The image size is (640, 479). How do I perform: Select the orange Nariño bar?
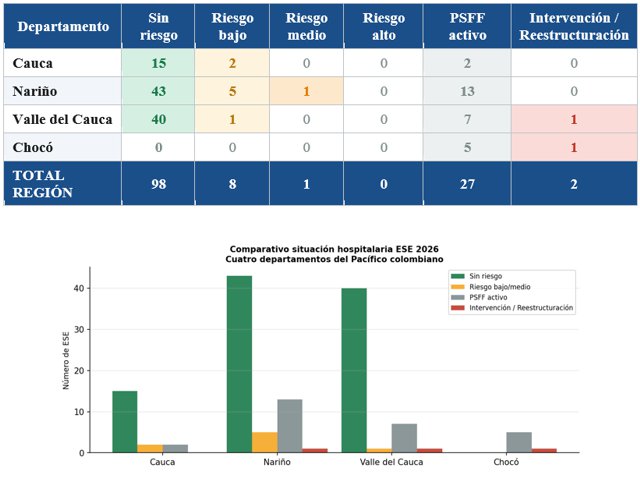[264, 442]
